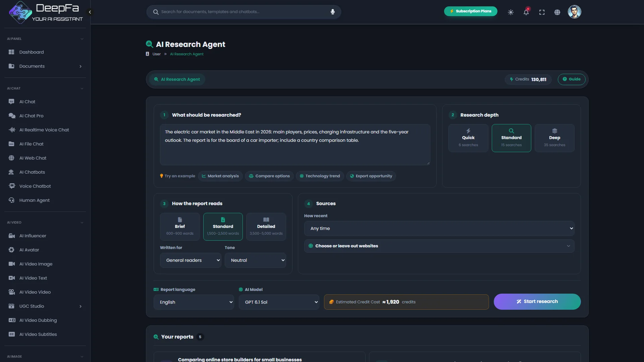Enter fullscreen with the expand icon
644x362 pixels.
tap(542, 12)
